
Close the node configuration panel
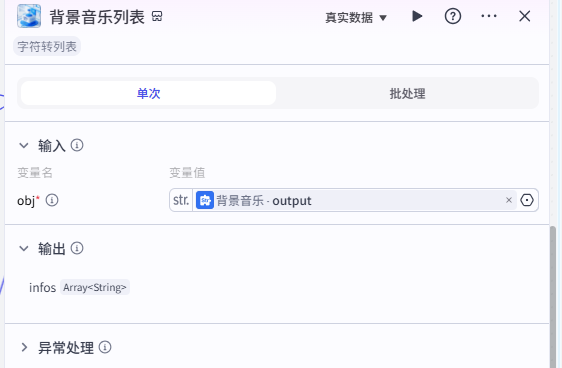(525, 16)
